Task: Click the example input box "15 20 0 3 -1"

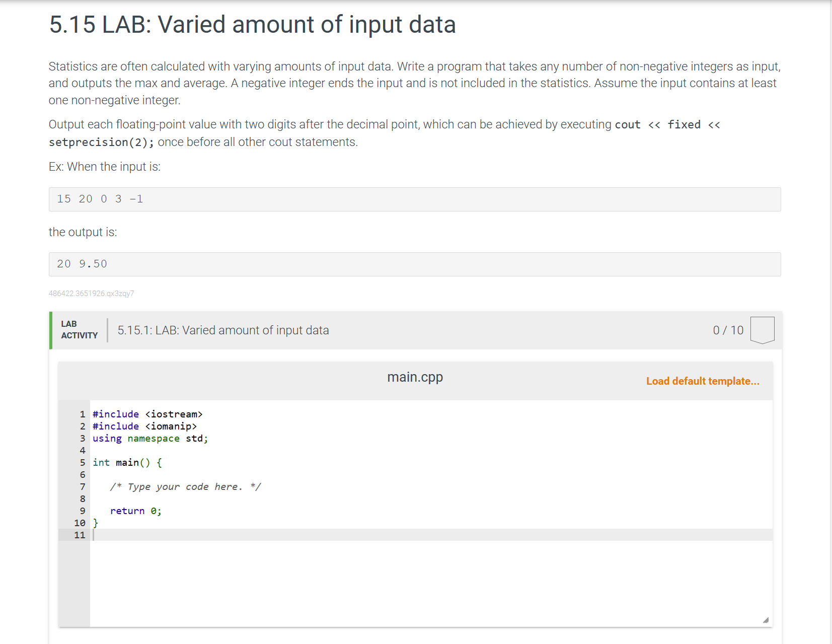Action: tap(414, 199)
